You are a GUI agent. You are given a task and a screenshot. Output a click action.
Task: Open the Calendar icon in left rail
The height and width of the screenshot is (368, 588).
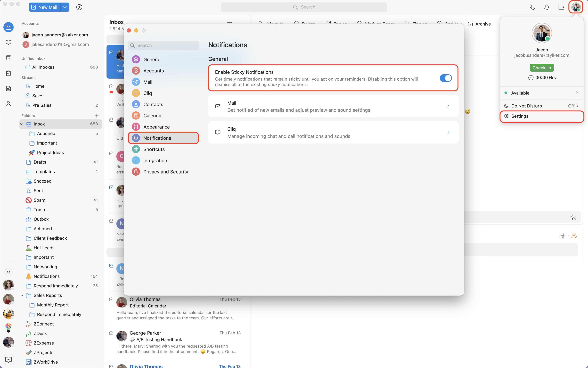point(9,58)
